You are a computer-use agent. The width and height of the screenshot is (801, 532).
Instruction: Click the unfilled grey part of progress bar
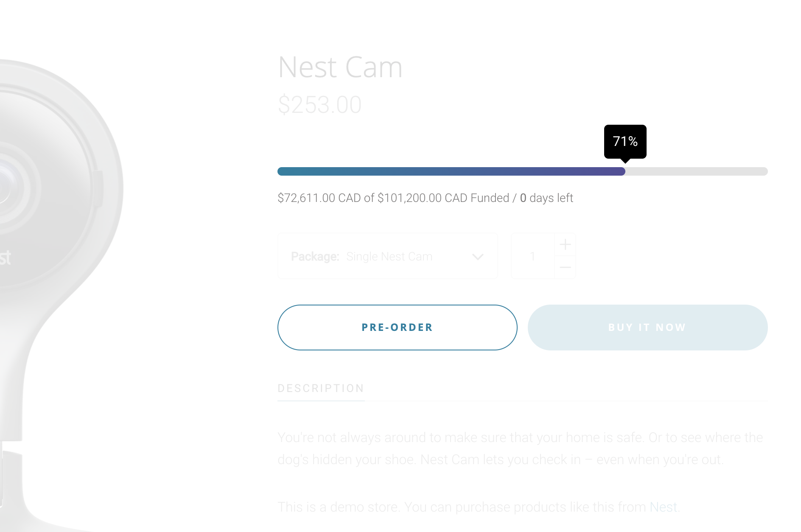pos(697,171)
